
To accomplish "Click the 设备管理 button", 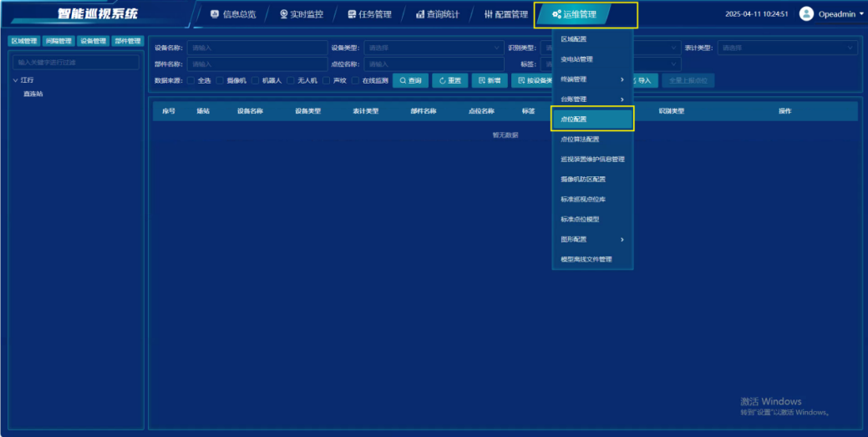I will [93, 41].
